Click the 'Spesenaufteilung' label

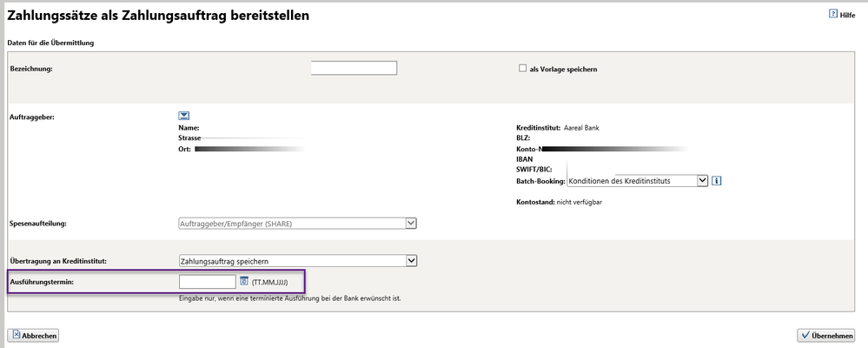pos(38,224)
